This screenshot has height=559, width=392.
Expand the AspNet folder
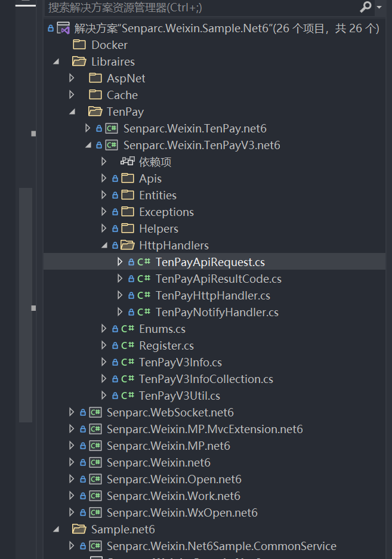[72, 78]
